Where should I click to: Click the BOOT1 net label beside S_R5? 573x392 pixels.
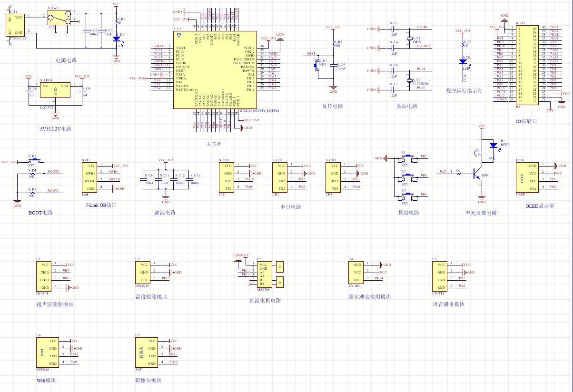[53, 190]
